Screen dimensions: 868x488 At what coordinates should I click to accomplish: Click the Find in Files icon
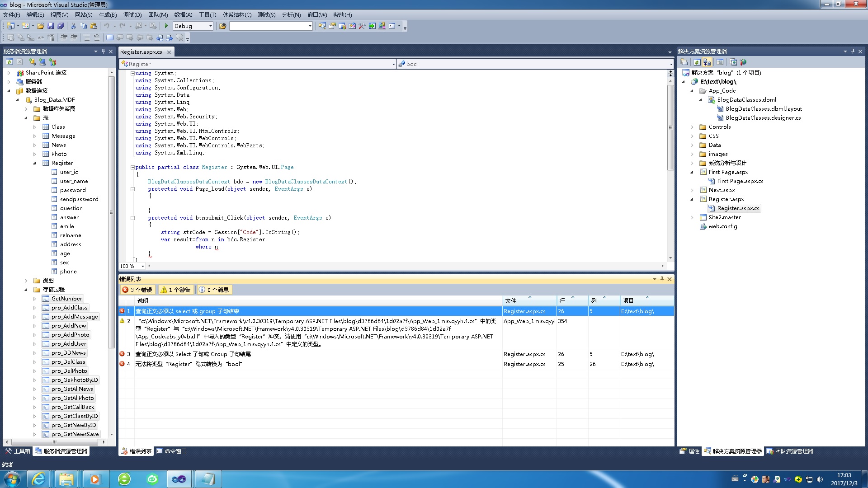pyautogui.click(x=222, y=26)
